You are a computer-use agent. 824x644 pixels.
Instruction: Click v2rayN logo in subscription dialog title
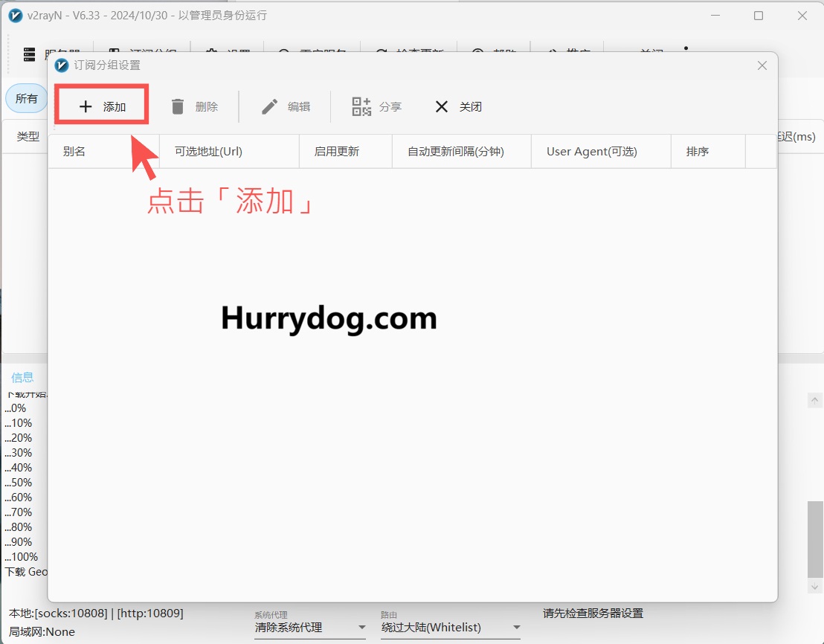point(62,65)
